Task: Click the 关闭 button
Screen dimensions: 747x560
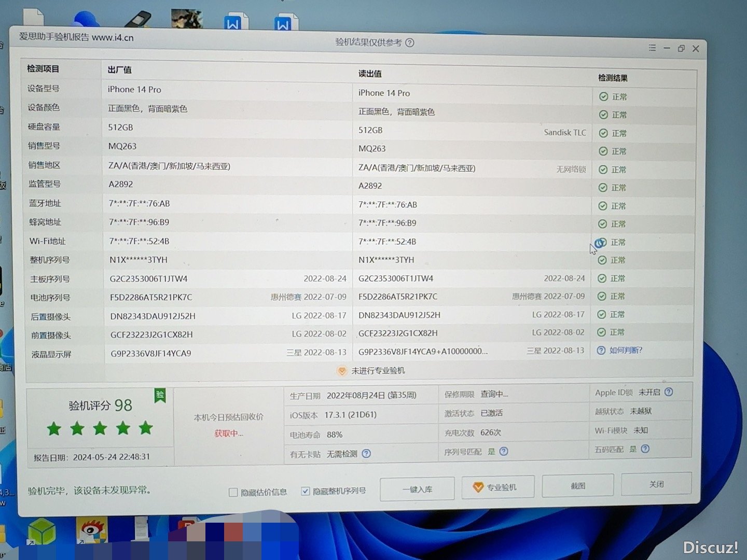Action: pyautogui.click(x=656, y=484)
